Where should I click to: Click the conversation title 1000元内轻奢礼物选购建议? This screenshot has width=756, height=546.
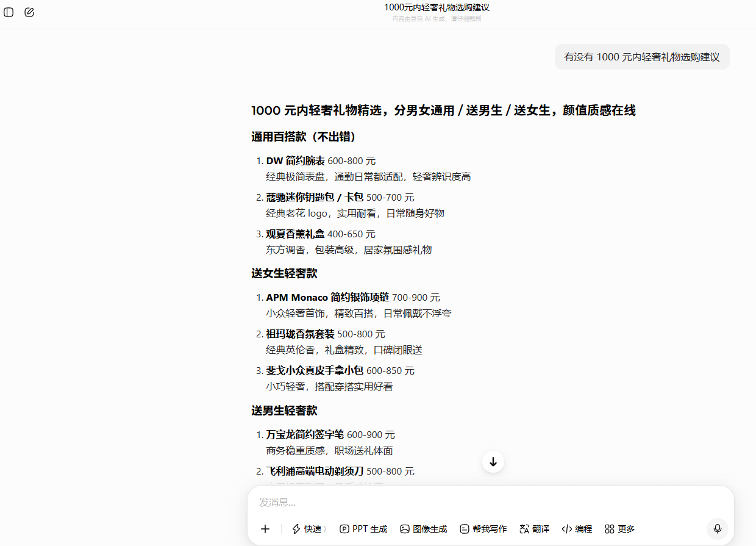pos(437,7)
